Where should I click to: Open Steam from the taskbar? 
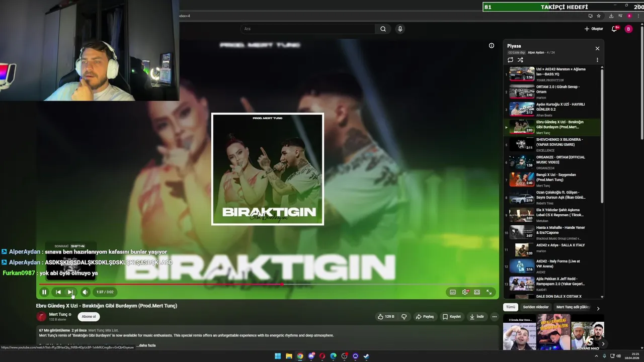tap(366, 356)
